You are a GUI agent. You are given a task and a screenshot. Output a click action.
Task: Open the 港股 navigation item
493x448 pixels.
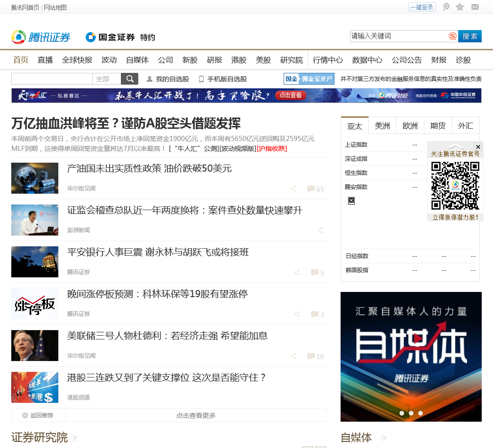point(239,60)
